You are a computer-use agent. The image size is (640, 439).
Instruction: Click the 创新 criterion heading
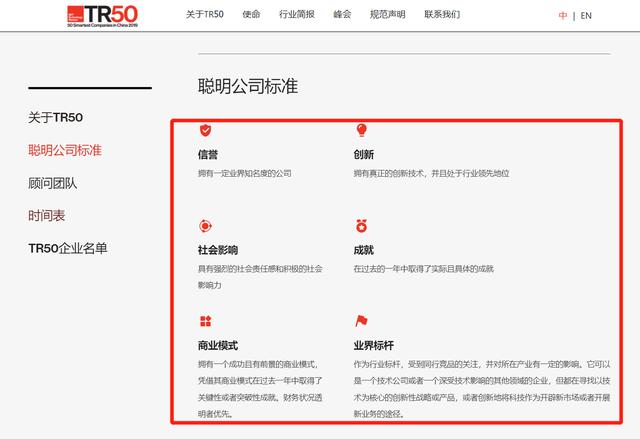pos(364,155)
